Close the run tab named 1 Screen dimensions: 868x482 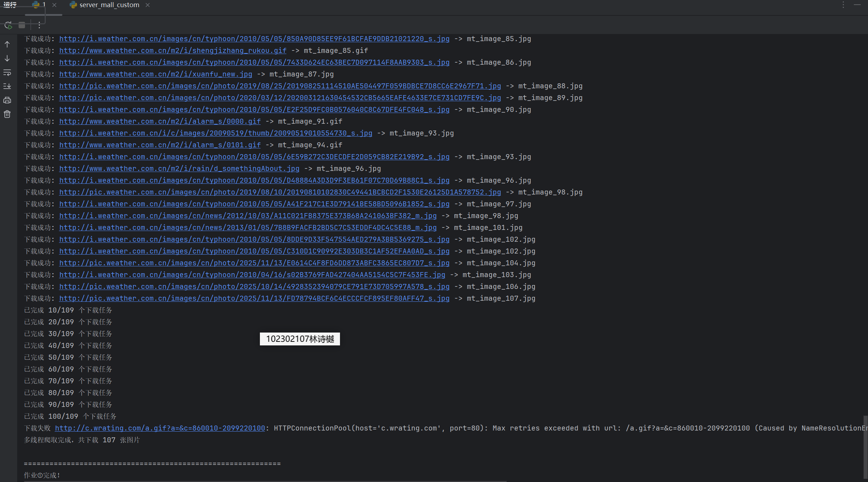point(54,5)
